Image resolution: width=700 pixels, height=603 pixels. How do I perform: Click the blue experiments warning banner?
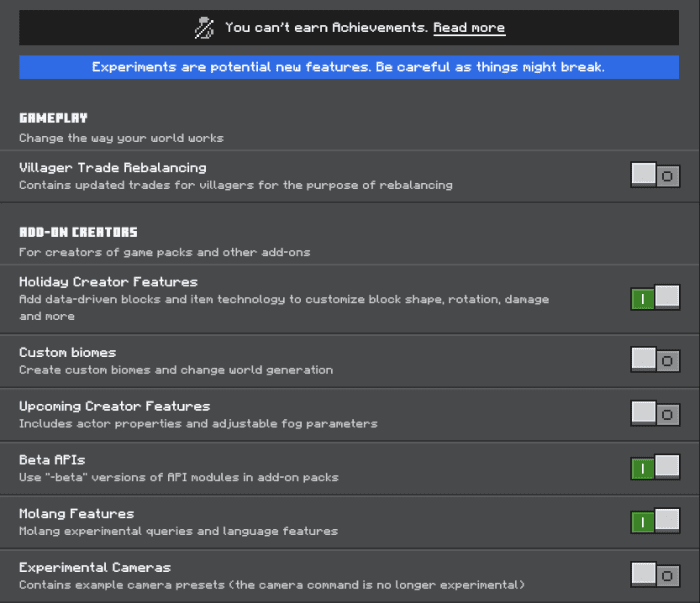tap(349, 67)
